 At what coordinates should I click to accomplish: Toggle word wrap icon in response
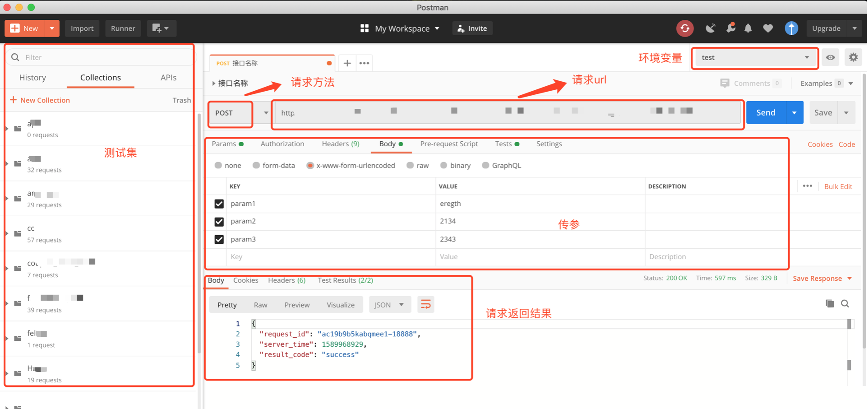point(425,305)
